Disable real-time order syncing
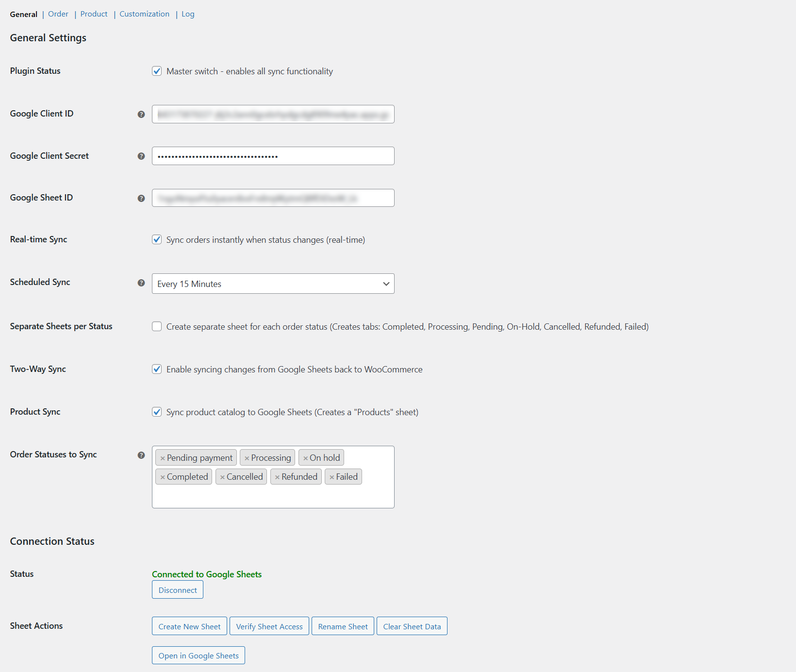796x672 pixels. (x=157, y=239)
